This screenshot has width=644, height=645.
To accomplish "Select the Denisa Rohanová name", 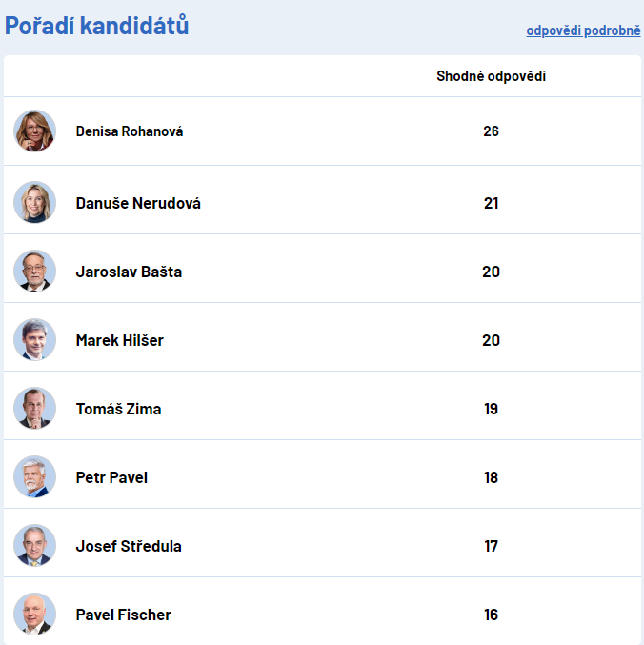I will pyautogui.click(x=130, y=131).
